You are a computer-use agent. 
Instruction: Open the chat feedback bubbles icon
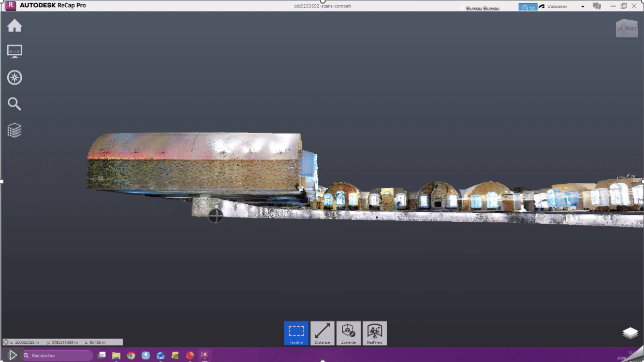(x=597, y=6)
